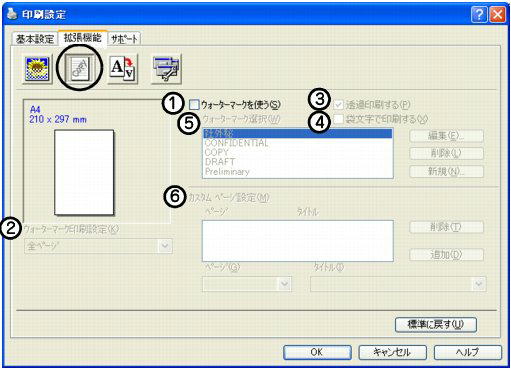Open the print quality sunflower icon
The width and height of the screenshot is (511, 369).
pos(38,69)
